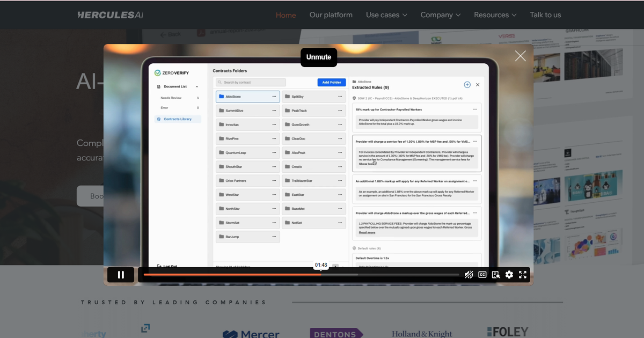This screenshot has height=338, width=644.
Task: Open SplitSky folder's ellipsis menu
Action: point(340,97)
